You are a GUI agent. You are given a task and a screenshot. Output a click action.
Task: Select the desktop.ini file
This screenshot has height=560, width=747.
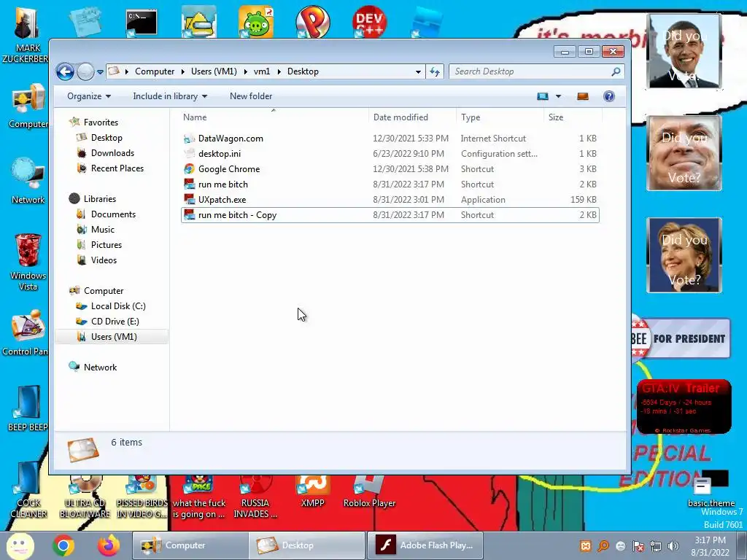coord(390,154)
